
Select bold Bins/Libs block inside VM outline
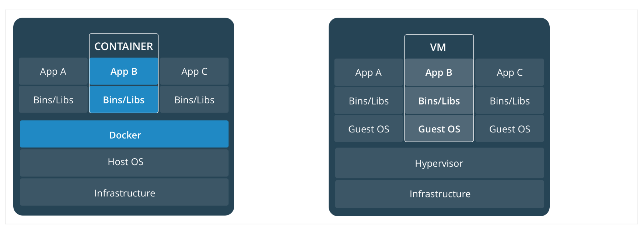[439, 101]
